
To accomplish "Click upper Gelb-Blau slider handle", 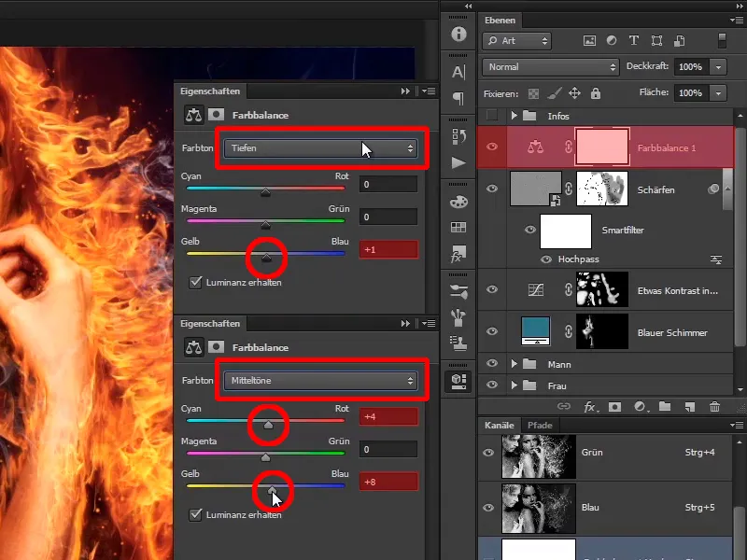I will (266, 258).
